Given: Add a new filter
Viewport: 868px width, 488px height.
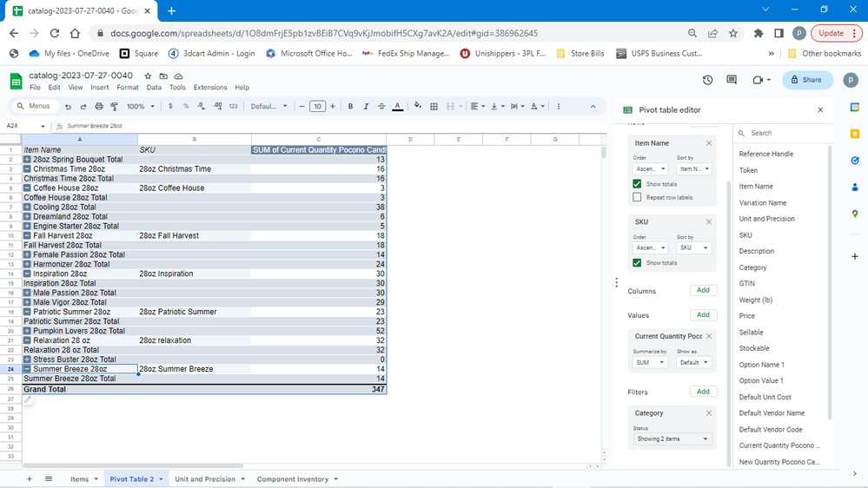Looking at the screenshot, I should 703,391.
